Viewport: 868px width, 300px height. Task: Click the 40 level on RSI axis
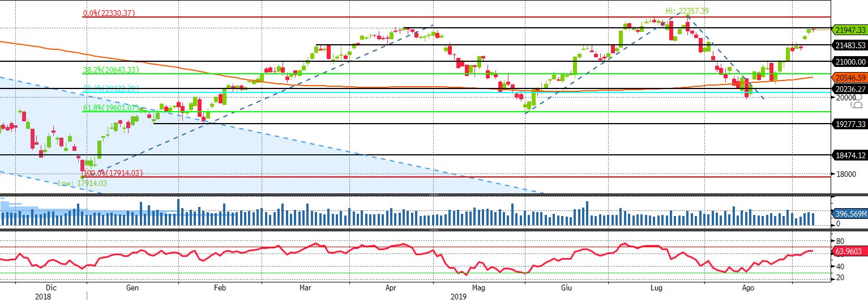[x=840, y=267]
